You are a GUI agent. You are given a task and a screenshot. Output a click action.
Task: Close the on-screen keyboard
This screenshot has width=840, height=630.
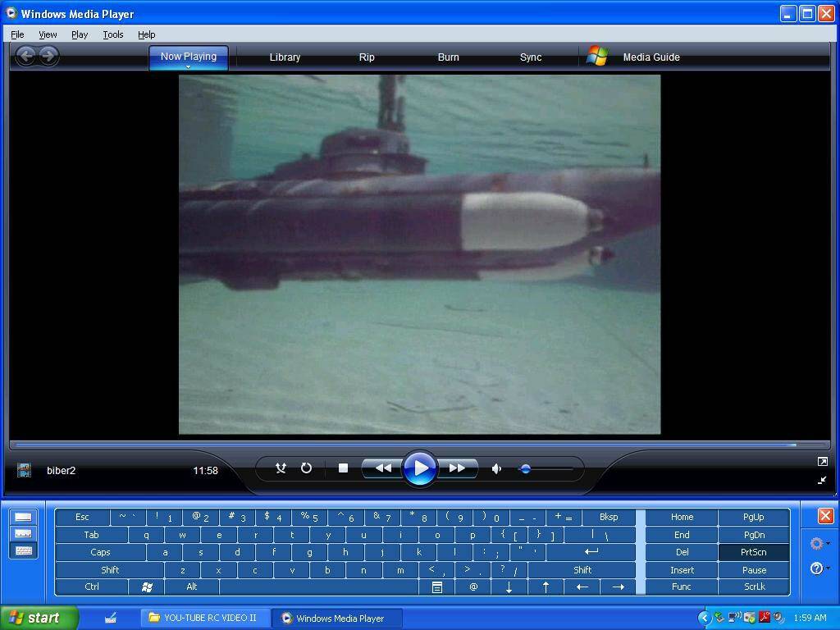pos(825,515)
